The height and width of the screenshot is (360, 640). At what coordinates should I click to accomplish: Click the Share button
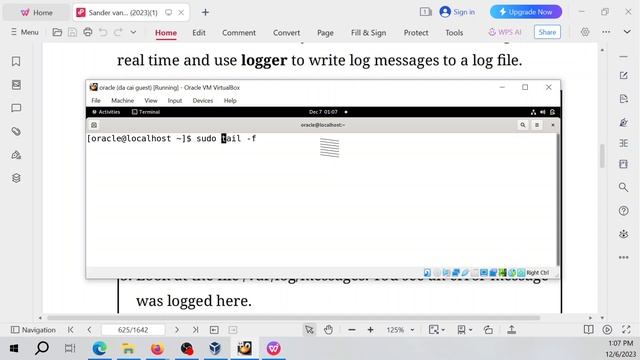click(x=547, y=32)
